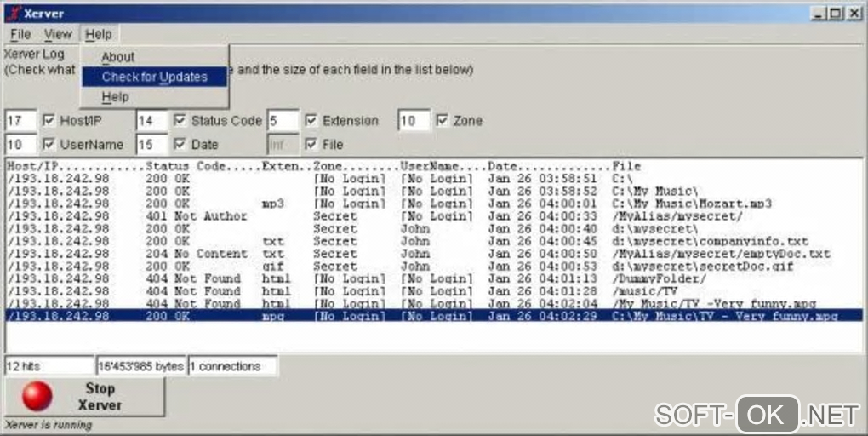Select the 401 Not Author log row
Image resolution: width=868 pixels, height=436 pixels.
434,216
